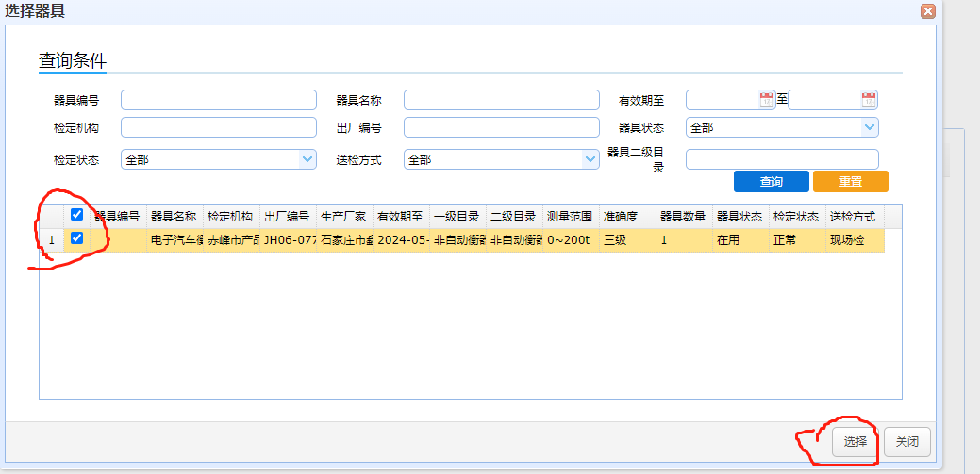
Task: Sort by 有效期至 column header
Action: [401, 217]
